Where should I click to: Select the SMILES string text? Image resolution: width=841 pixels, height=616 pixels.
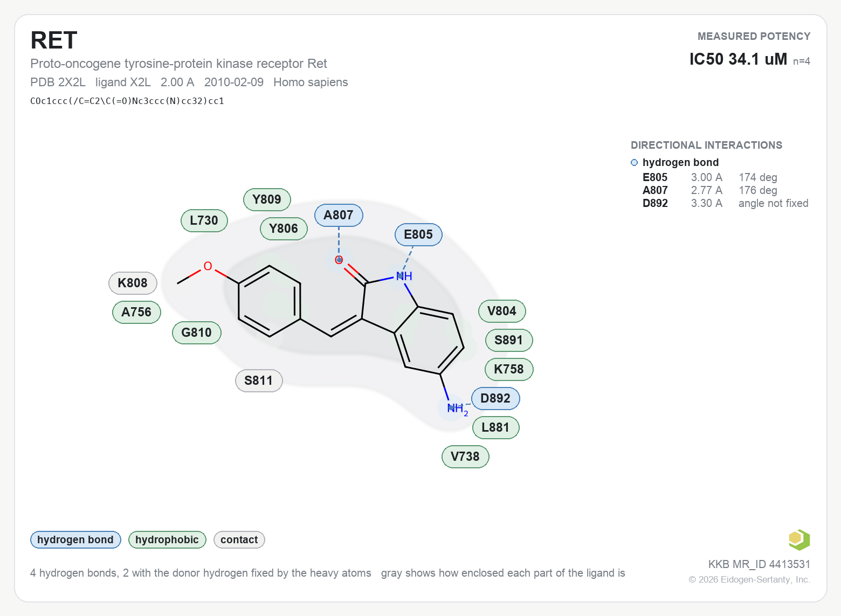click(x=127, y=101)
